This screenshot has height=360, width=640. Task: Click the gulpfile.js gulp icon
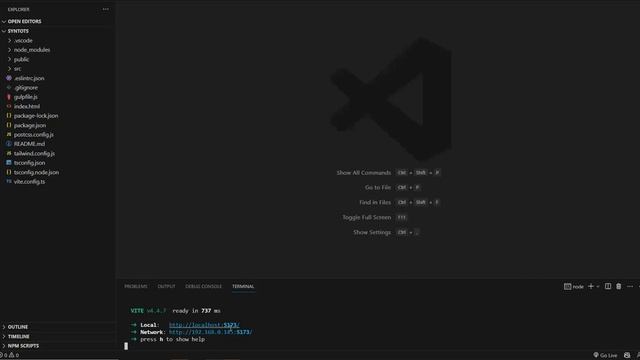click(9, 97)
